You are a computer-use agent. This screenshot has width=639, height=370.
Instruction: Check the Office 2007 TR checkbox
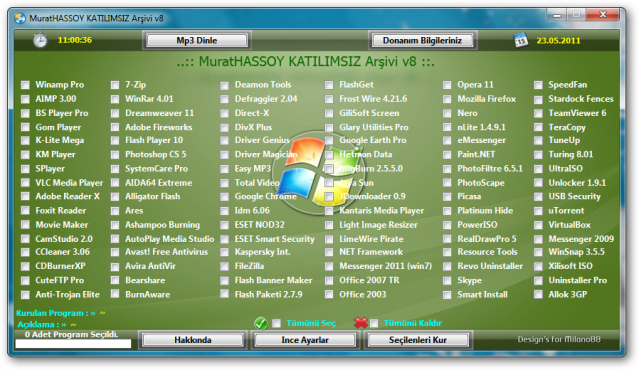pyautogui.click(x=329, y=280)
